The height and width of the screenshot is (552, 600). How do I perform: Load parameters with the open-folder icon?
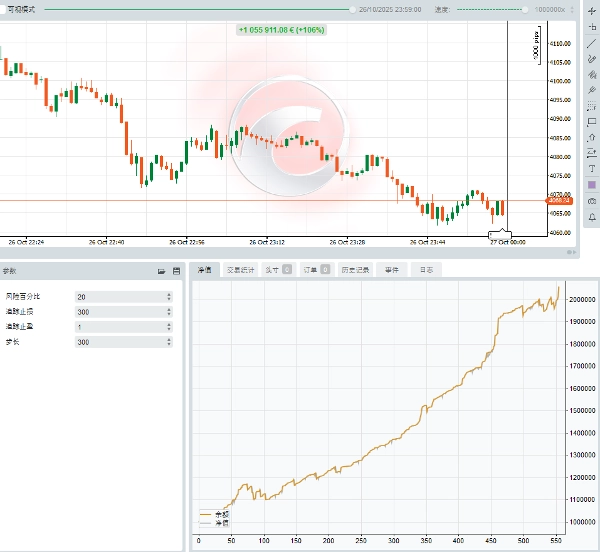coord(161,271)
